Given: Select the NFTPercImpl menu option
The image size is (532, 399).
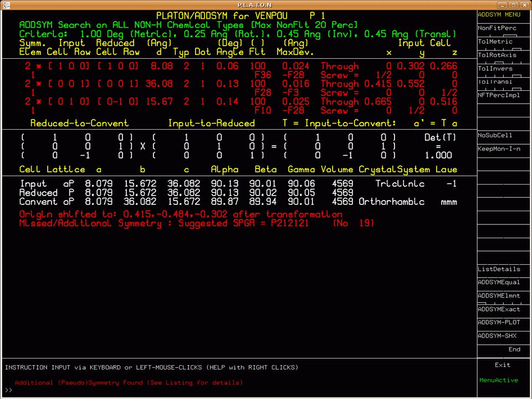Looking at the screenshot, I should (498, 95).
